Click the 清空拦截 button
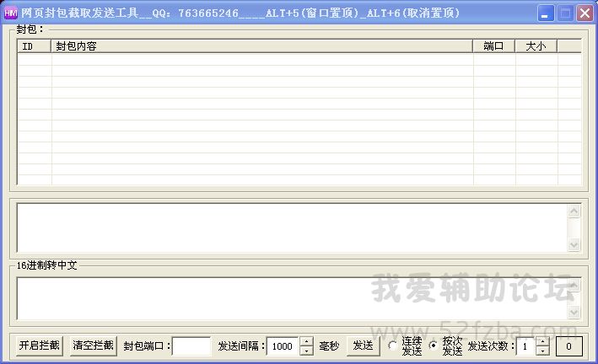 coord(93,345)
